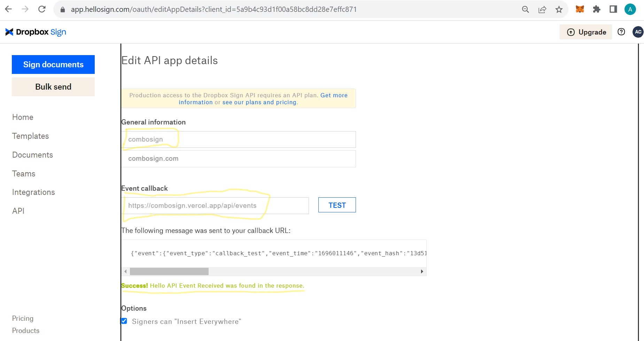The width and height of the screenshot is (644, 341).
Task: Click the Sign documents button
Action: (x=53, y=65)
